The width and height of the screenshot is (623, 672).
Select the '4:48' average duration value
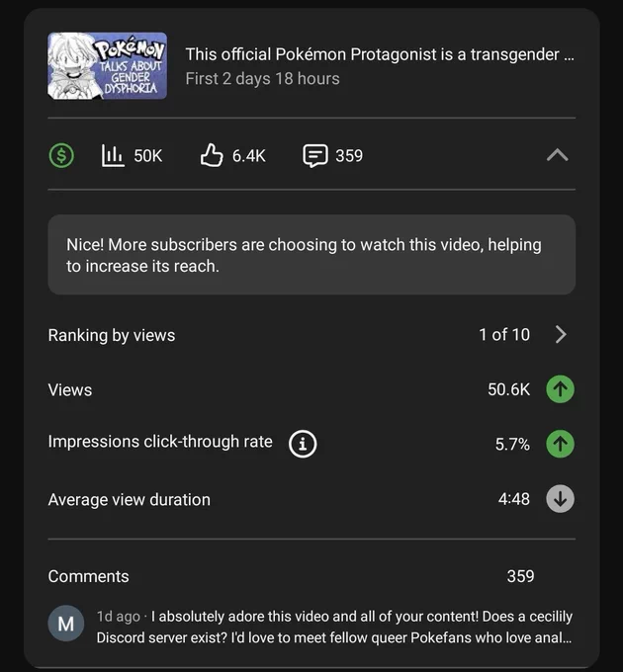[514, 499]
